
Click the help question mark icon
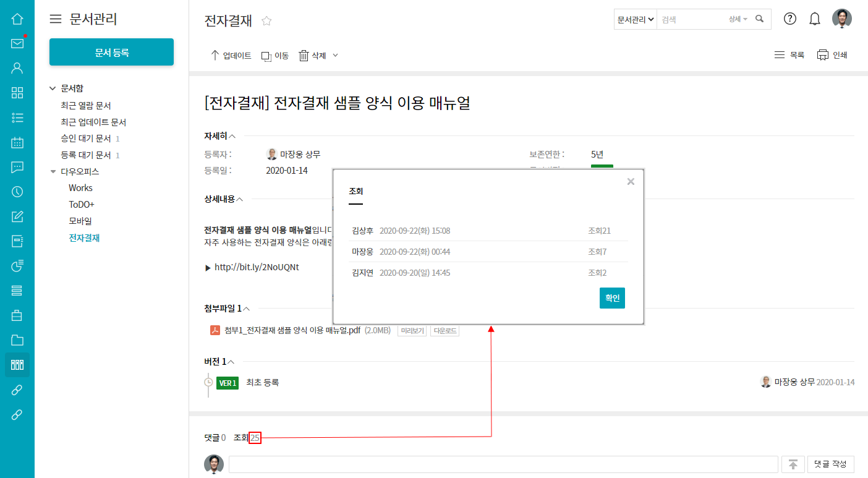[790, 19]
